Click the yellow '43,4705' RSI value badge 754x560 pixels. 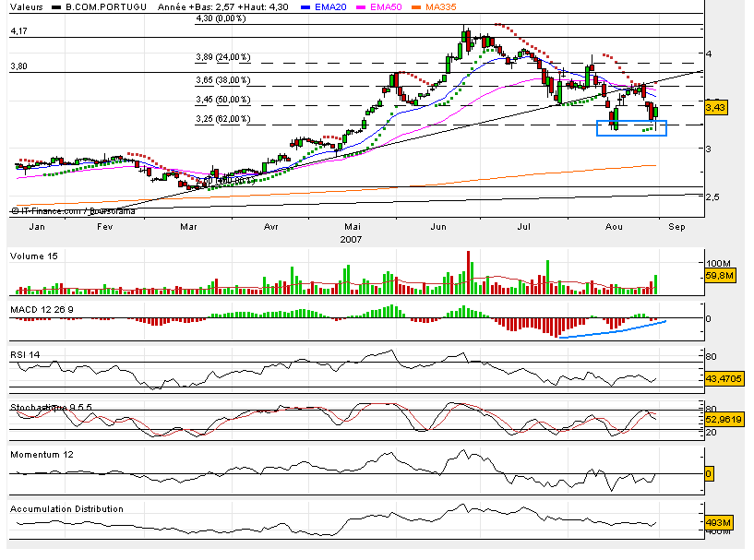pyautogui.click(x=724, y=378)
